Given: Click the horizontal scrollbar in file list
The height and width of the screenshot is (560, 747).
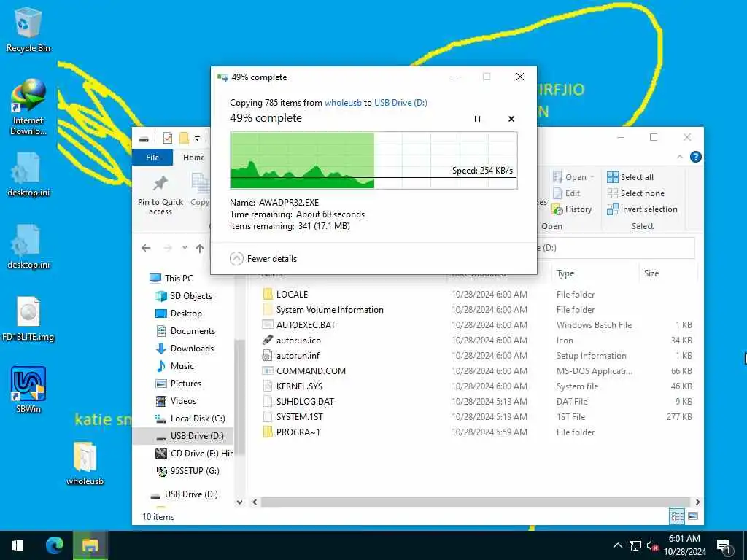Looking at the screenshot, I should click(x=475, y=502).
